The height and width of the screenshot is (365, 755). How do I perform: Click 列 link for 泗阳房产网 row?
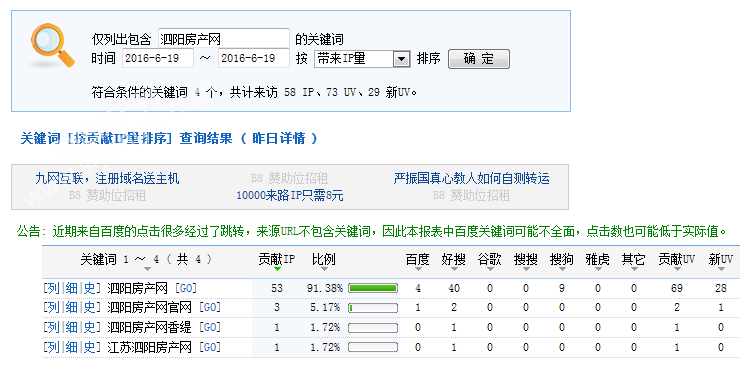(x=54, y=288)
